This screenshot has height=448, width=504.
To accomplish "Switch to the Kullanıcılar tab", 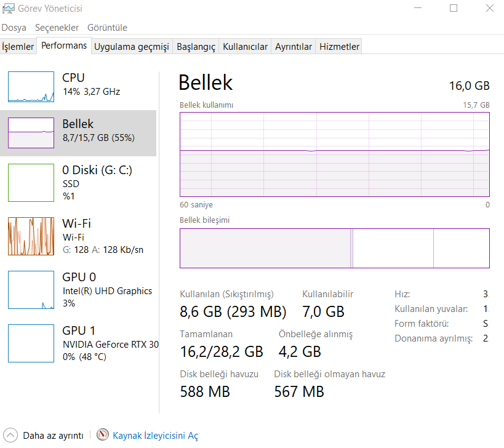I will [245, 47].
